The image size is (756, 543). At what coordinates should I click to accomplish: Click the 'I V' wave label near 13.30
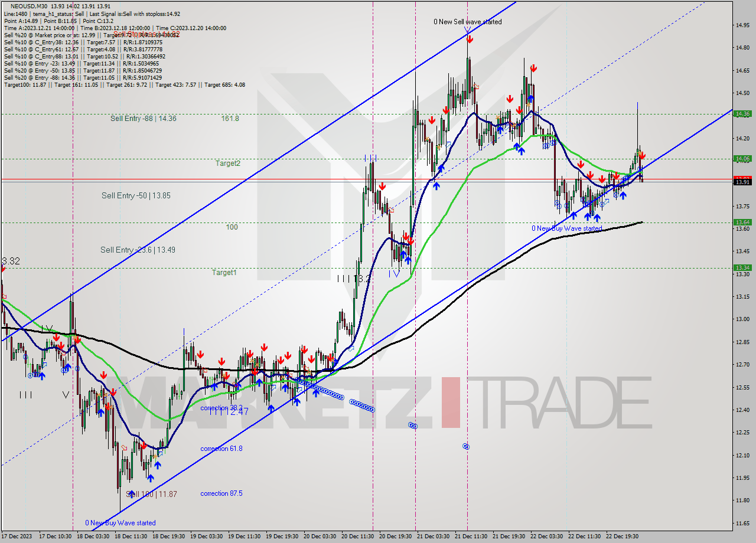[393, 274]
